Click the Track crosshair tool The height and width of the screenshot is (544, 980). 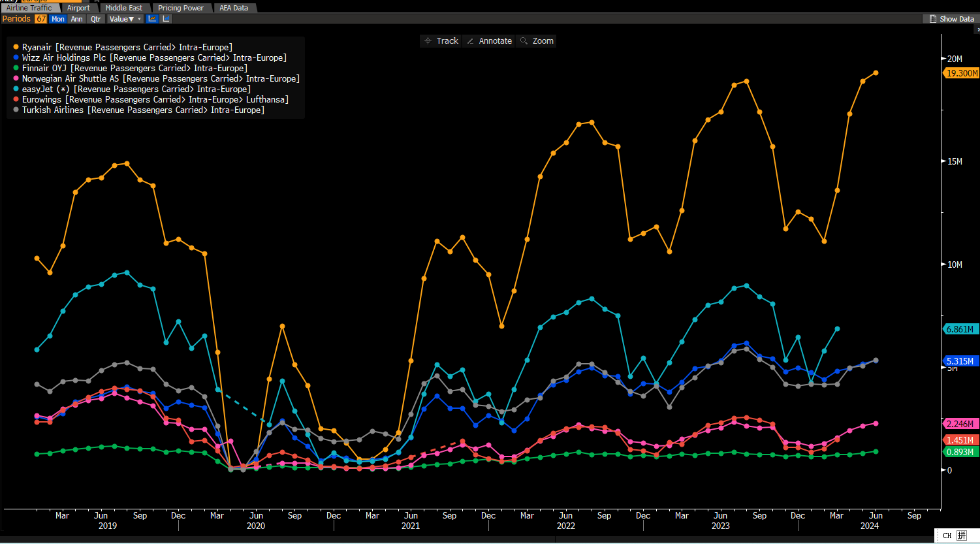click(x=441, y=40)
